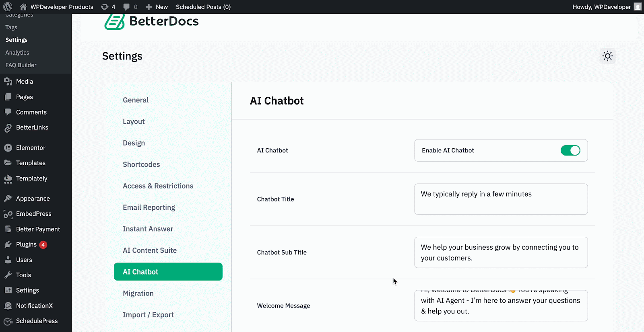The height and width of the screenshot is (332, 644).
Task: Open the + New content menu
Action: (x=157, y=7)
